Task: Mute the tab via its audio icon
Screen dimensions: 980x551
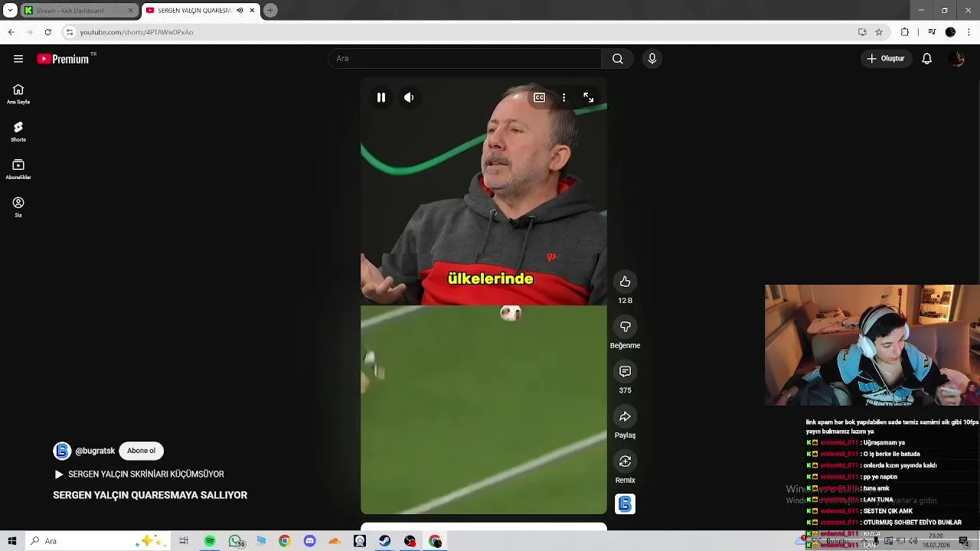Action: coord(240,11)
